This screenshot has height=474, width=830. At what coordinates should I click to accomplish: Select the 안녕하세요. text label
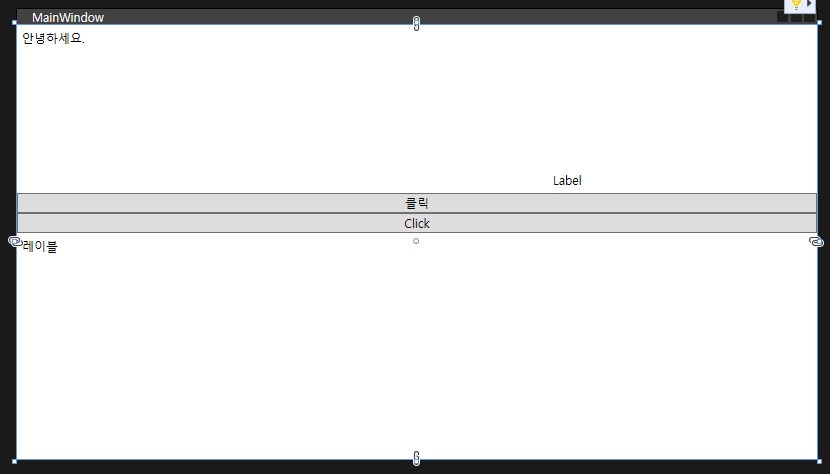pos(53,38)
